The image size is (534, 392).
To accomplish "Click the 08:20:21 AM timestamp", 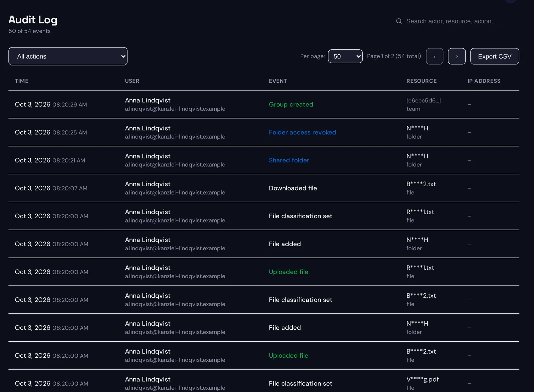I will [69, 160].
